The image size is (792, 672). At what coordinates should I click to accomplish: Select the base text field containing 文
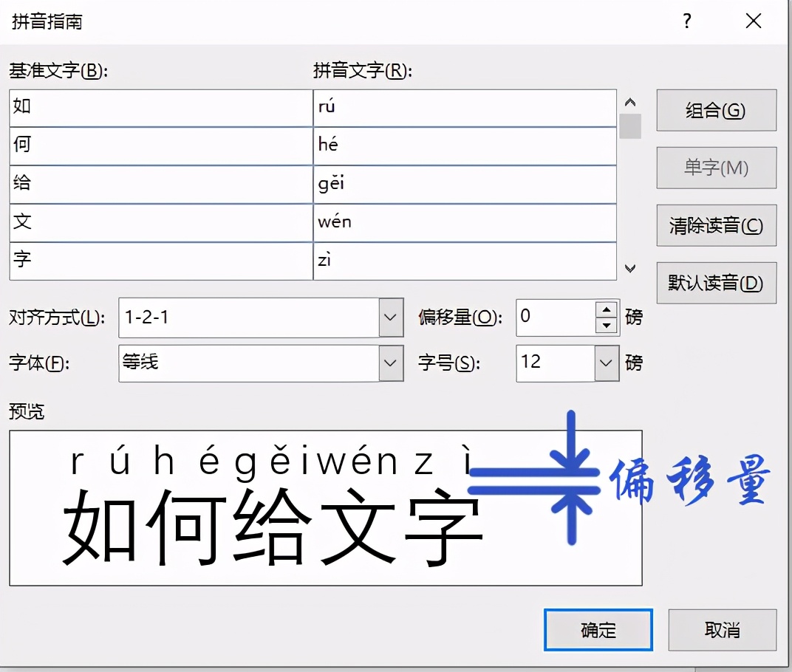159,222
